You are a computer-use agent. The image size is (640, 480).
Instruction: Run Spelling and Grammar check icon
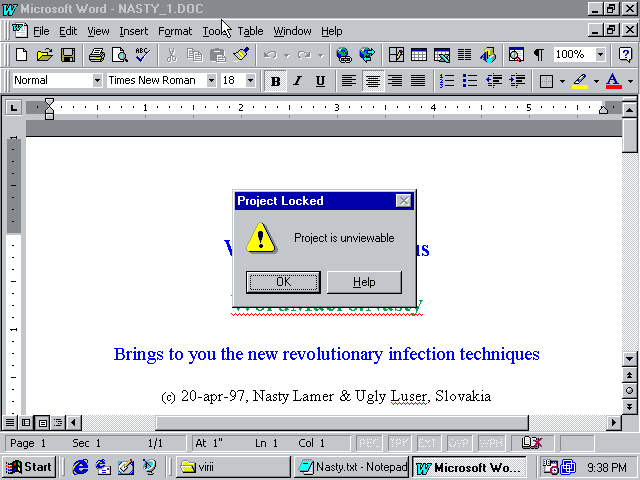(x=142, y=55)
